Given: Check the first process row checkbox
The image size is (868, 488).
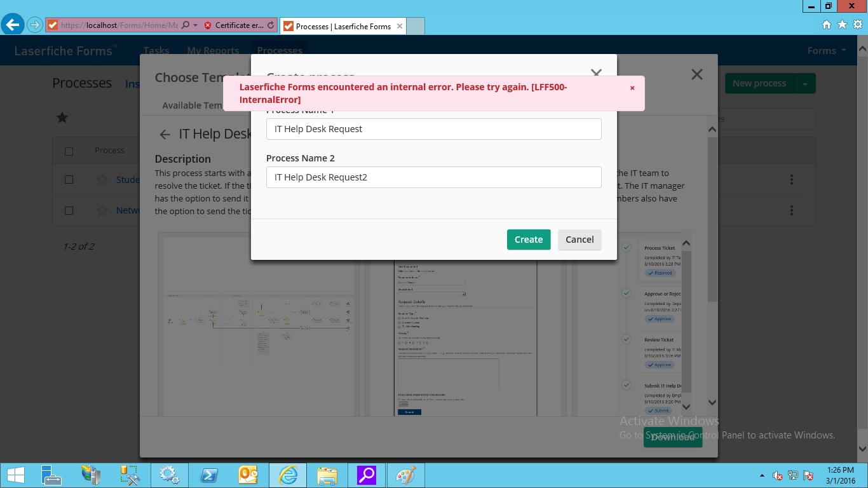Looking at the screenshot, I should pyautogui.click(x=69, y=180).
